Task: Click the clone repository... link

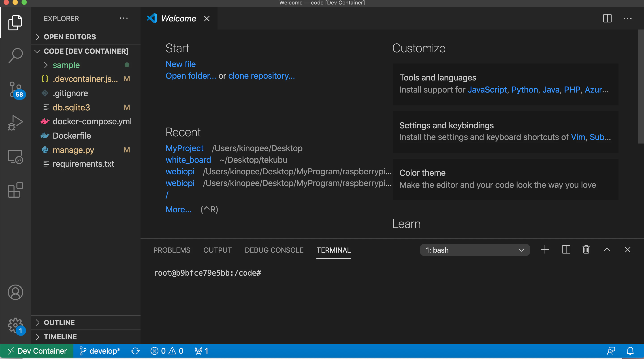Action: (262, 76)
